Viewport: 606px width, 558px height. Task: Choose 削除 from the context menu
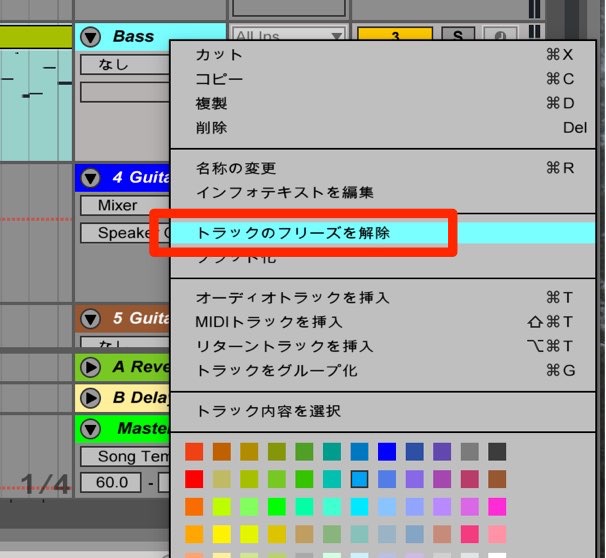[383, 128]
